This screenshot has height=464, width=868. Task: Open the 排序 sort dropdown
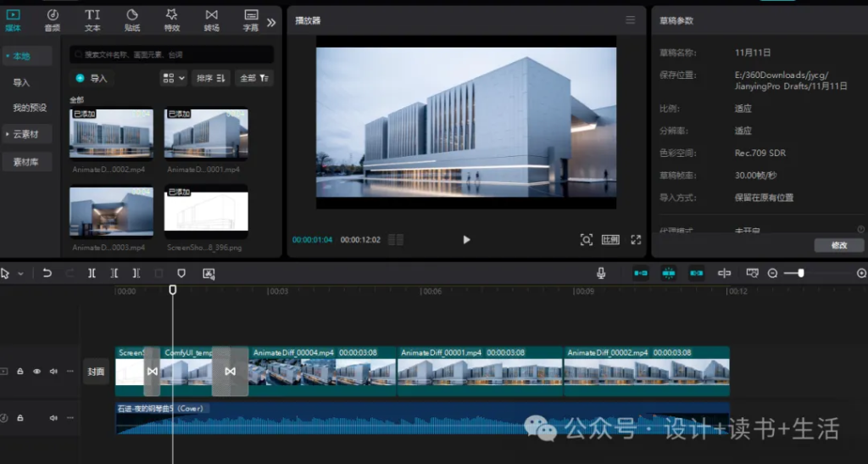pyautogui.click(x=210, y=78)
